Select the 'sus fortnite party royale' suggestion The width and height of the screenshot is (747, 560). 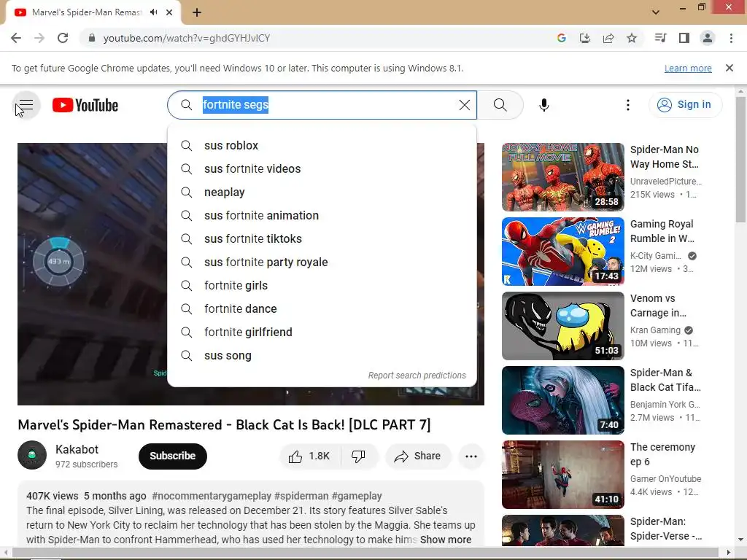[322, 262]
